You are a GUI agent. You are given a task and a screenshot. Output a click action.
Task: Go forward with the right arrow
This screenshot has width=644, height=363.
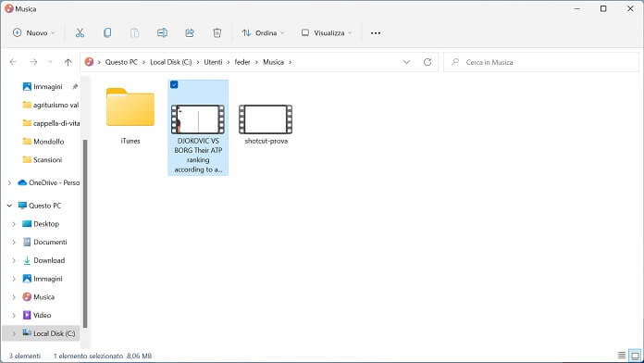click(33, 62)
